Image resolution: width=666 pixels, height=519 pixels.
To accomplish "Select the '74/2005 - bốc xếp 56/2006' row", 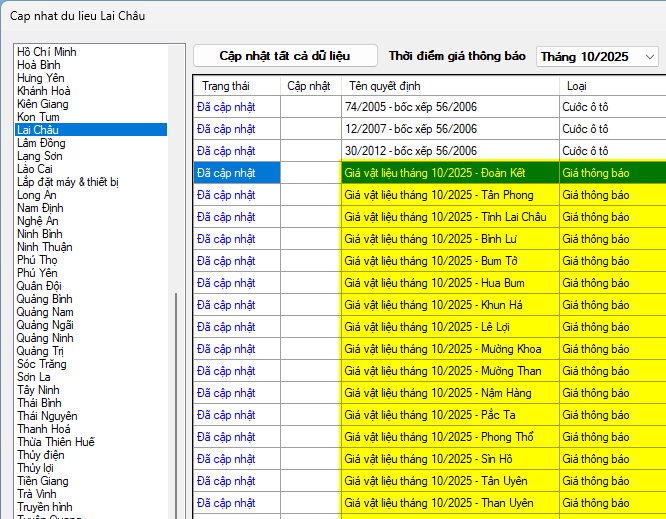I will tap(411, 107).
